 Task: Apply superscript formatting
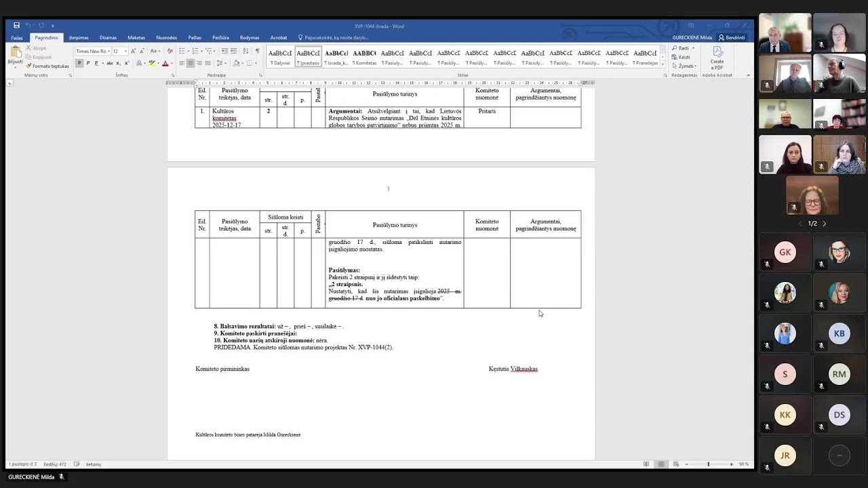pyautogui.click(x=127, y=63)
